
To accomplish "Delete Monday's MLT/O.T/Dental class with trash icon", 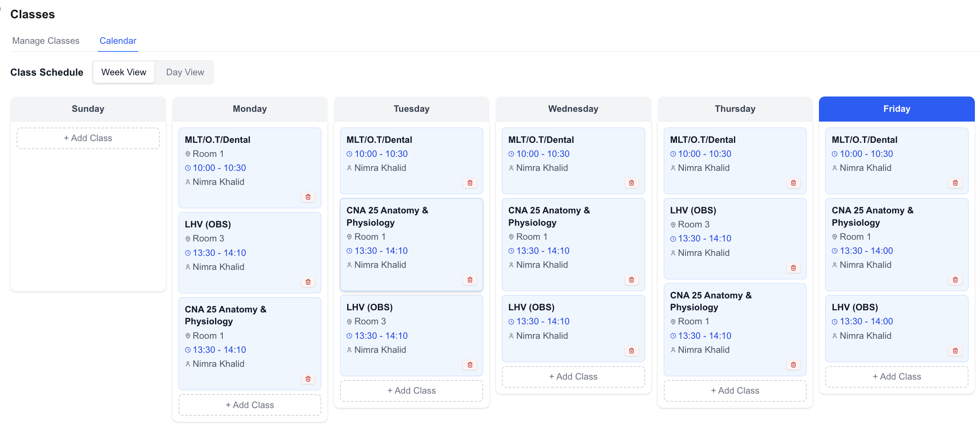I will (308, 197).
